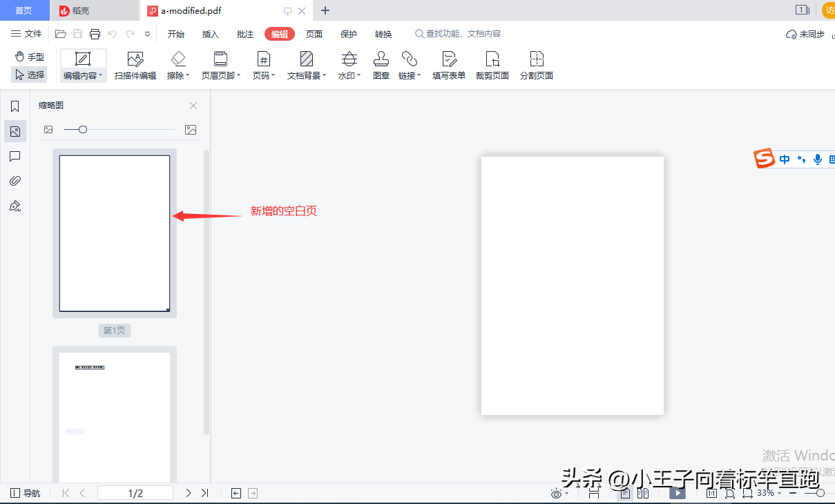Go to the last page
The width and height of the screenshot is (835, 504).
point(204,493)
